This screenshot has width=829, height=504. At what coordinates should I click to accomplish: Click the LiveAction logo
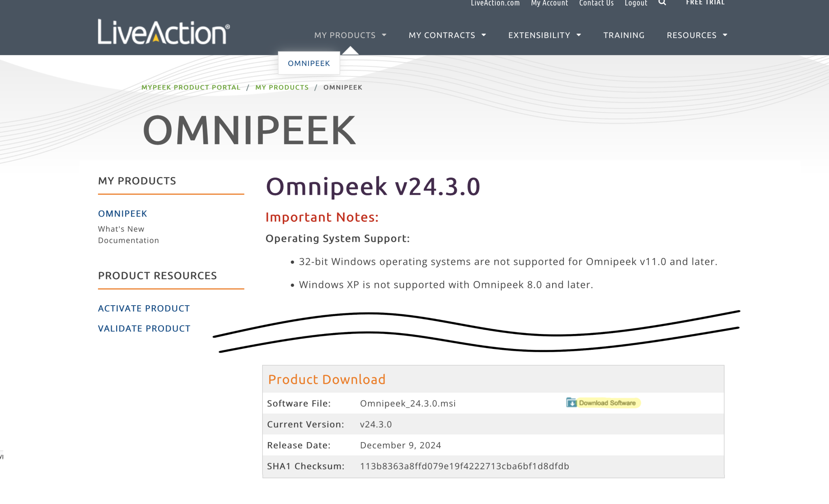(x=164, y=32)
